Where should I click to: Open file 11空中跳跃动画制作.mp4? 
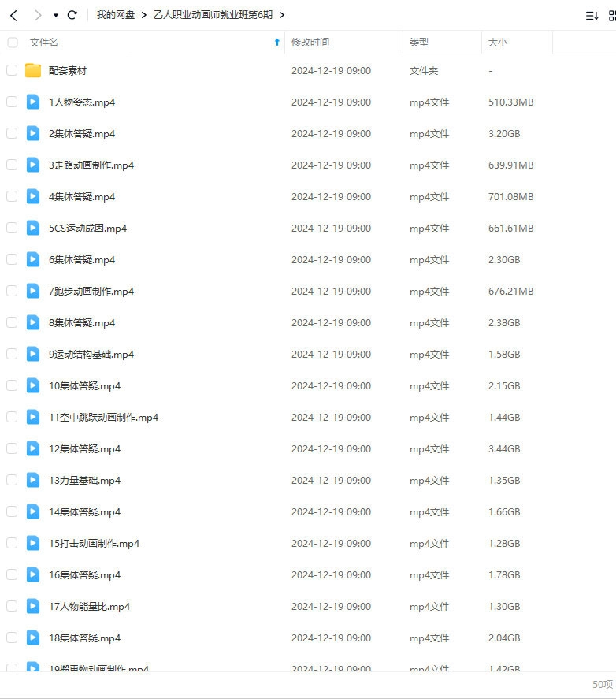click(103, 417)
